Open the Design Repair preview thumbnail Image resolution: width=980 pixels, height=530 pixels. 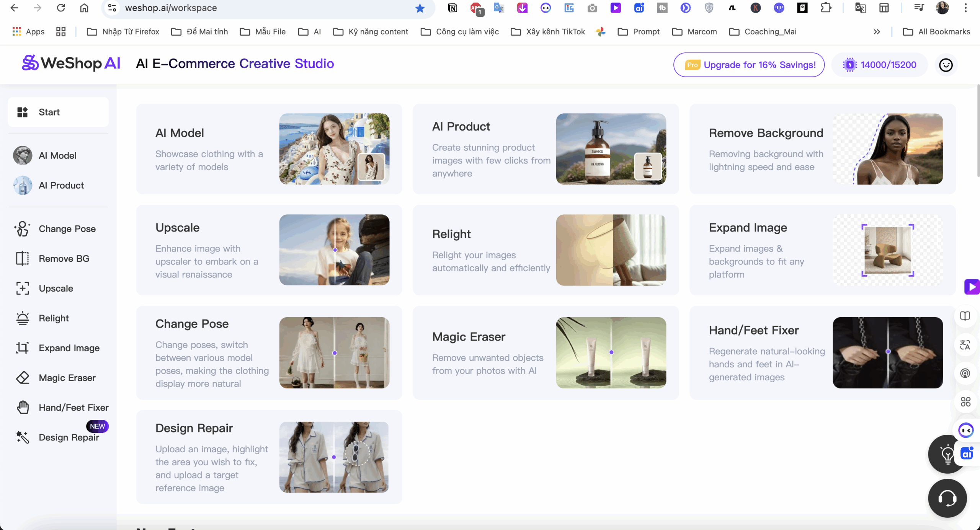334,457
